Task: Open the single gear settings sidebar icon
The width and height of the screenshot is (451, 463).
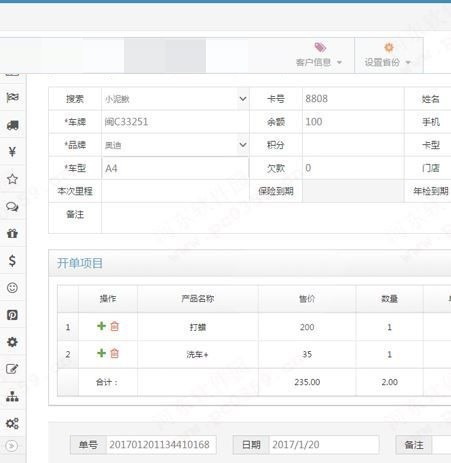Action: coord(12,342)
